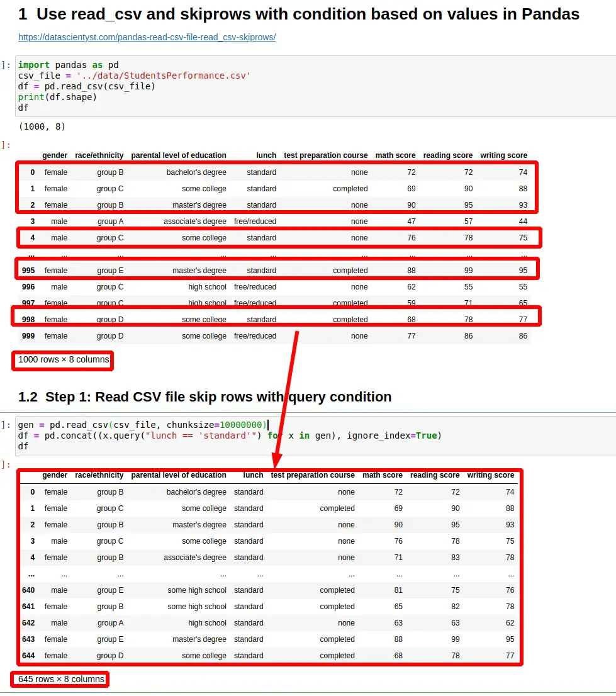Image resolution: width=616 pixels, height=696 pixels.
Task: Click the math score header in second table
Action: point(382,475)
